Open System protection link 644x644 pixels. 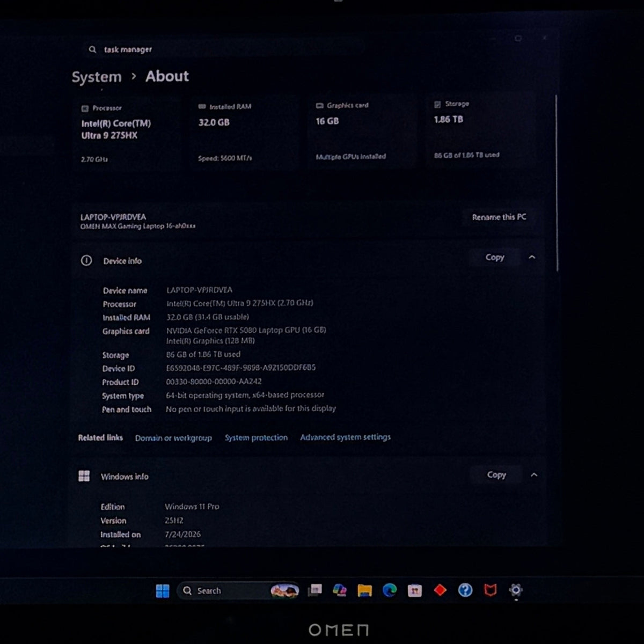click(256, 437)
